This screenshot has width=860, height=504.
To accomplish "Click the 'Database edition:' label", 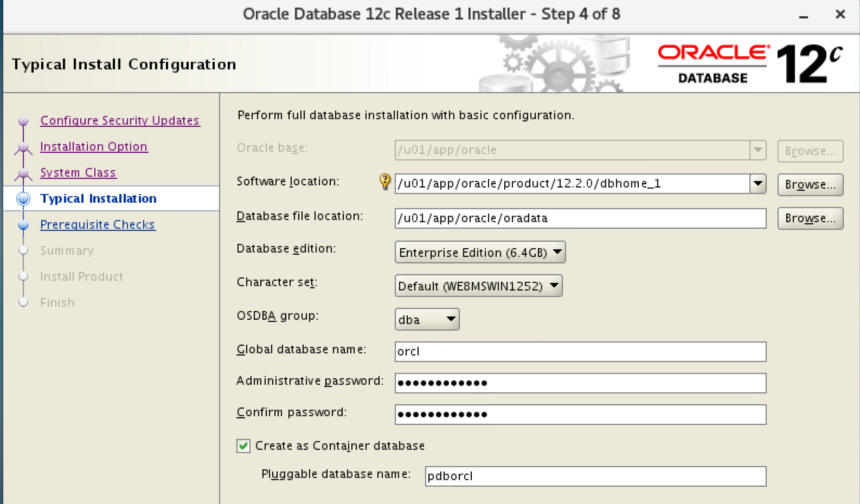I will 286,249.
